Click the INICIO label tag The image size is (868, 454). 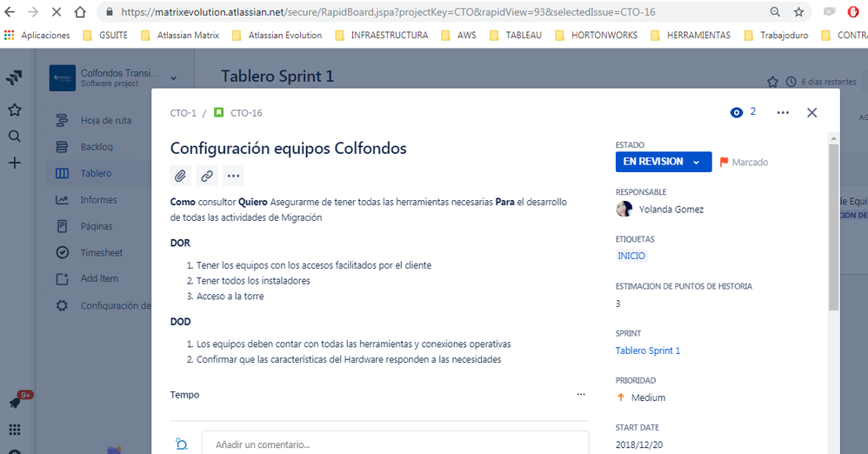click(631, 256)
